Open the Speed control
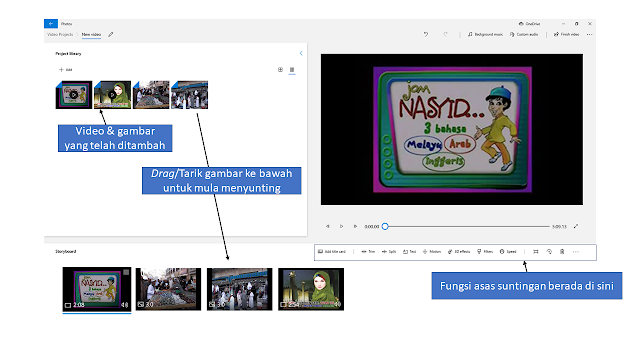This screenshot has height=360, width=640. pos(508,252)
